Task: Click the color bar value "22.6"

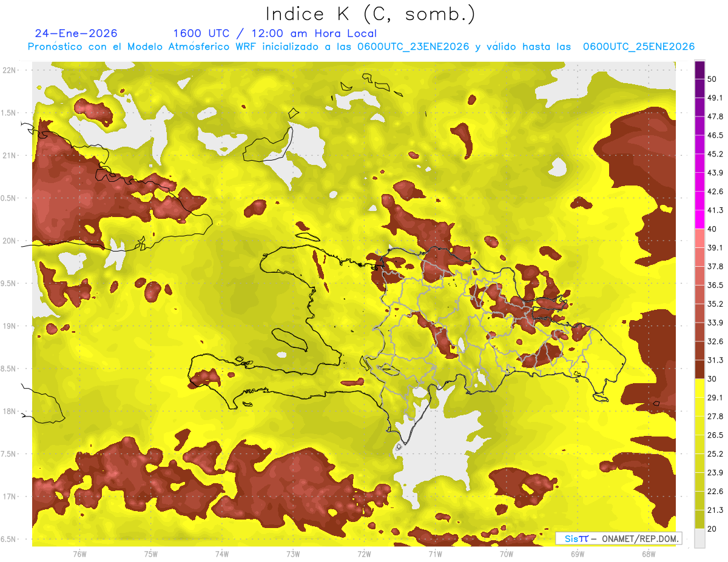Action: (x=715, y=491)
